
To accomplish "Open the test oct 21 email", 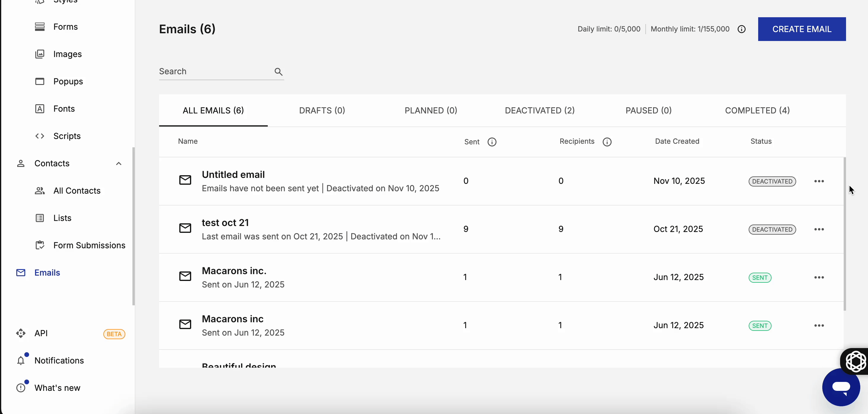I will [x=225, y=222].
